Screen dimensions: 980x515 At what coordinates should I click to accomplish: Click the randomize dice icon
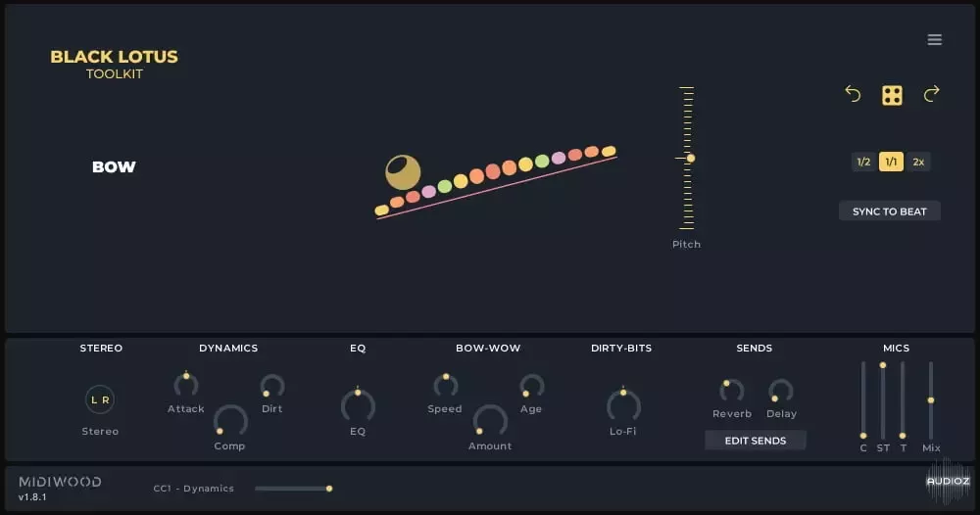click(x=892, y=95)
